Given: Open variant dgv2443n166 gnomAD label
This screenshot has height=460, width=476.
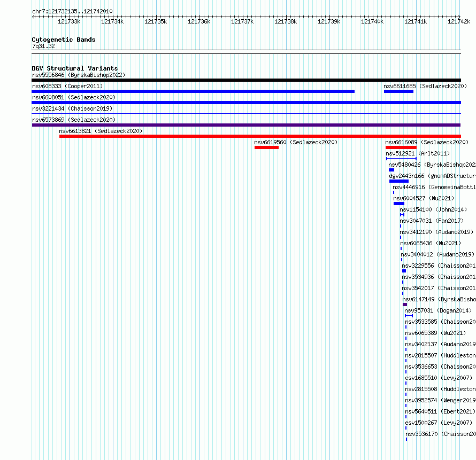Looking at the screenshot, I should [432, 176].
